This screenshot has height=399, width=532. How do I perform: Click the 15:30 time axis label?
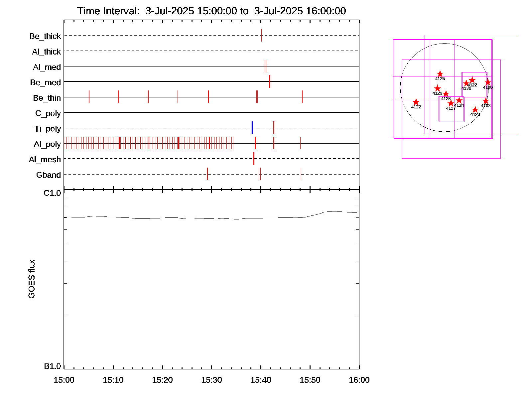coord(211,380)
